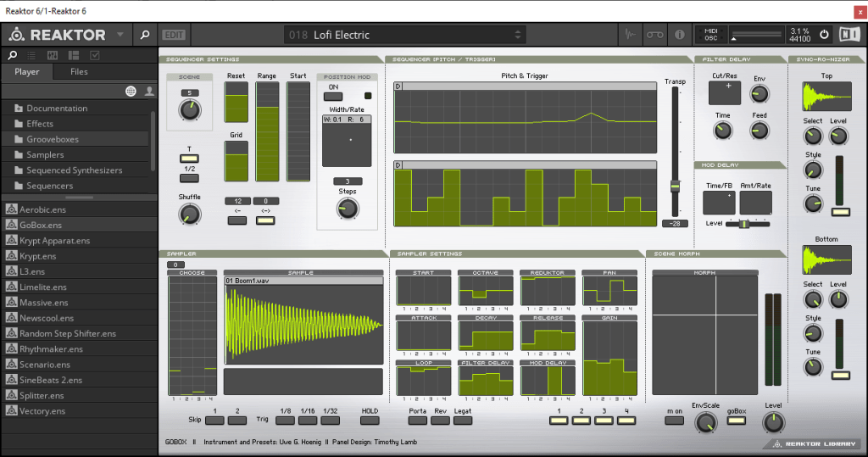
Task: Switch to the Player tab
Action: point(27,72)
